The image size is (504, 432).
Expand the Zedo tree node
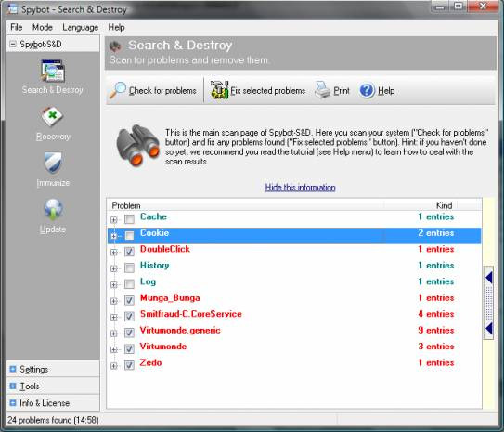[114, 366]
